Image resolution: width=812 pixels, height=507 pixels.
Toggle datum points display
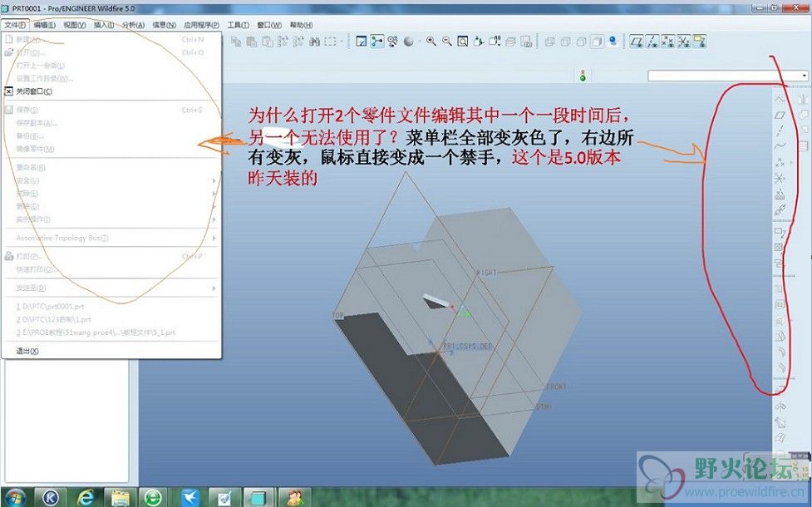click(668, 42)
